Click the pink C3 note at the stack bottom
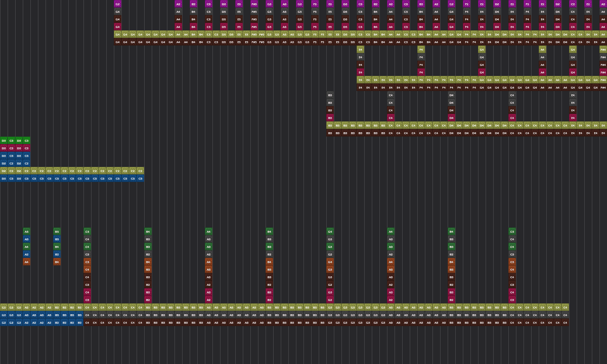607x364 pixels. coord(87,299)
